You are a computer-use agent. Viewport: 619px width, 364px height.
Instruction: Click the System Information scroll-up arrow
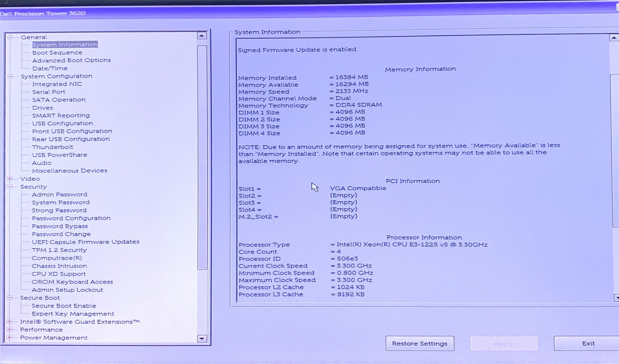tap(614, 38)
